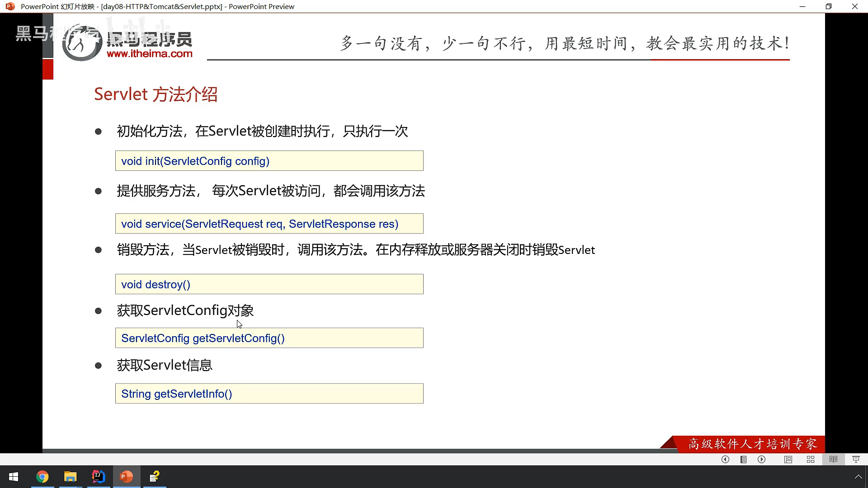Launch Chrome from the taskbar
The image size is (868, 488).
pyautogui.click(x=42, y=477)
